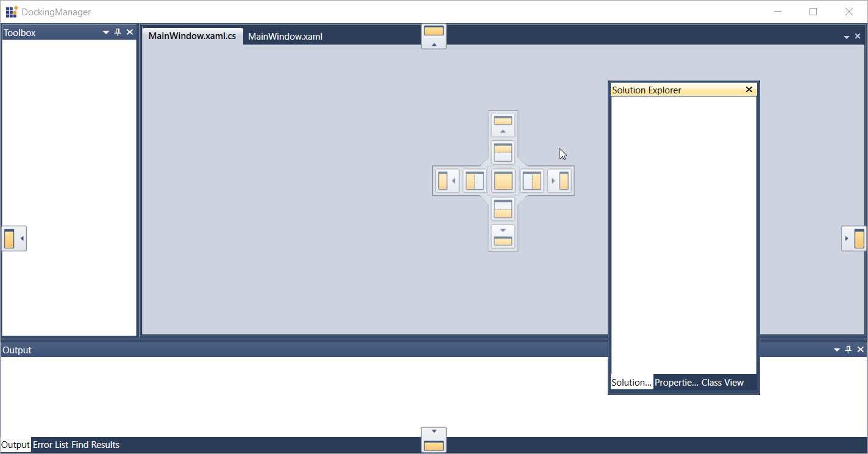Screen dimensions: 868x454
Task: Click the compass outer top dock indicator
Action: [x=503, y=124]
